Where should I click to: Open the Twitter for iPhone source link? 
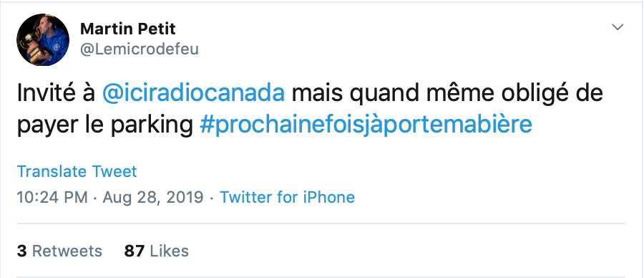287,198
